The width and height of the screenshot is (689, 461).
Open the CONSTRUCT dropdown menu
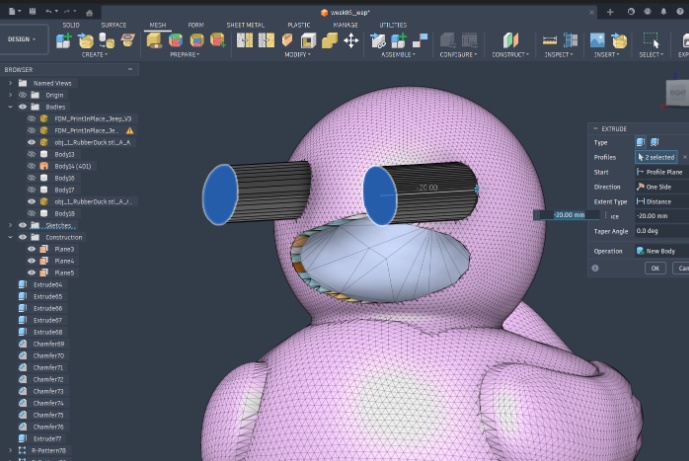click(510, 54)
